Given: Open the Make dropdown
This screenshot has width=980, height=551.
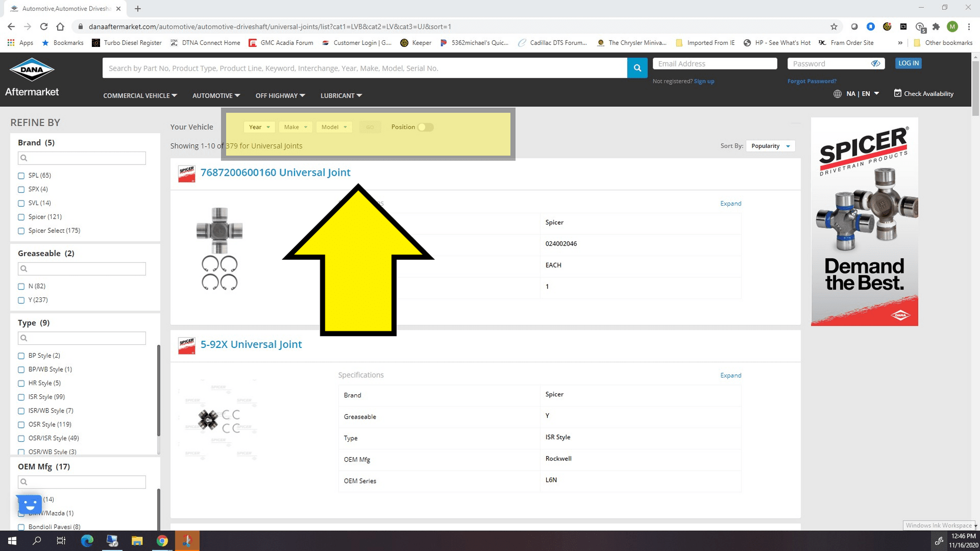Looking at the screenshot, I should click(295, 127).
